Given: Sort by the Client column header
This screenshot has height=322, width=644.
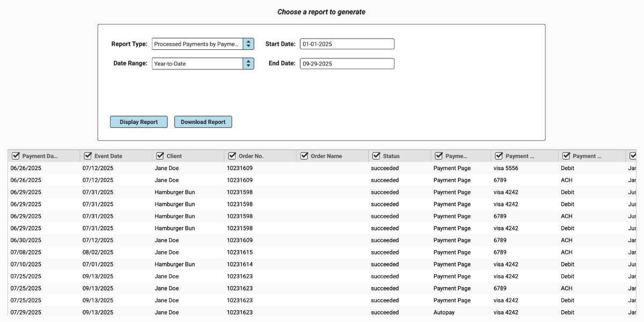Looking at the screenshot, I should (x=174, y=156).
